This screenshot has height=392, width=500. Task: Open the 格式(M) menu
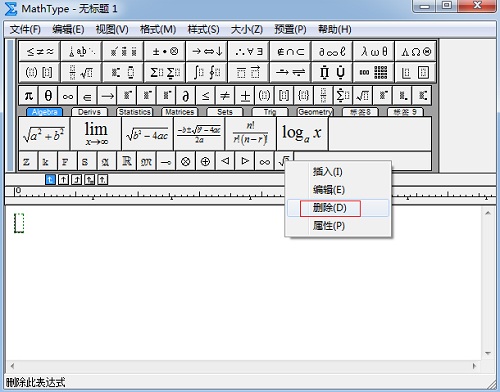coord(158,29)
